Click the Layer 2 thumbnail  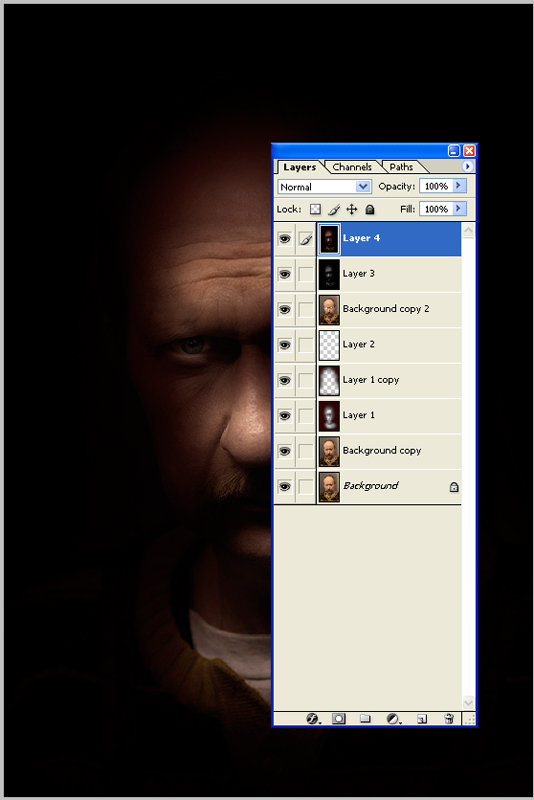coord(329,345)
